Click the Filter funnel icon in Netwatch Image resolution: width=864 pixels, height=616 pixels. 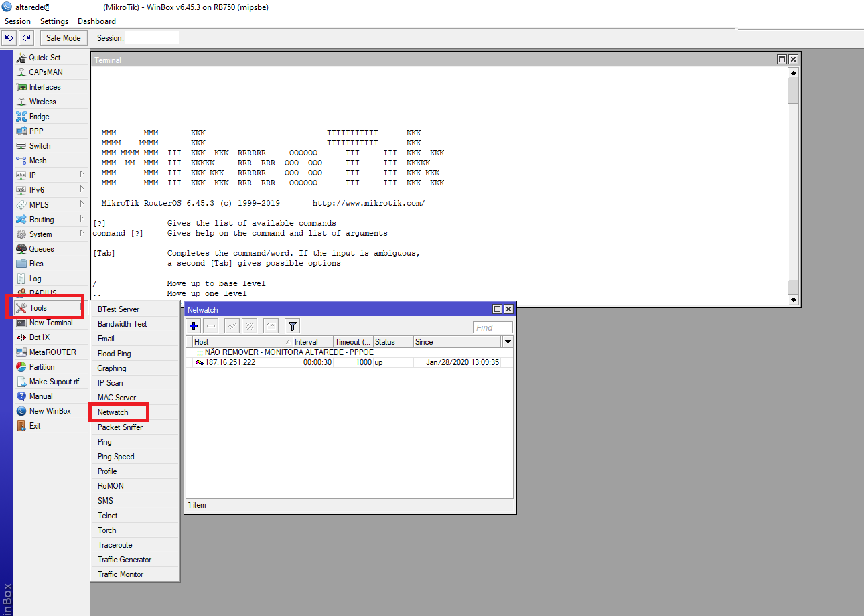pyautogui.click(x=292, y=326)
